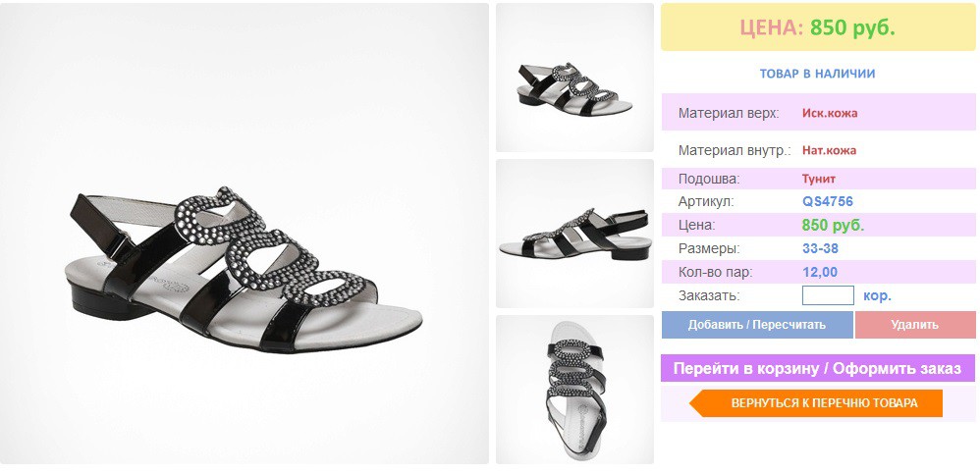Select the bottom top-down sandal thumbnail
The image size is (980, 474).
[x=574, y=390]
